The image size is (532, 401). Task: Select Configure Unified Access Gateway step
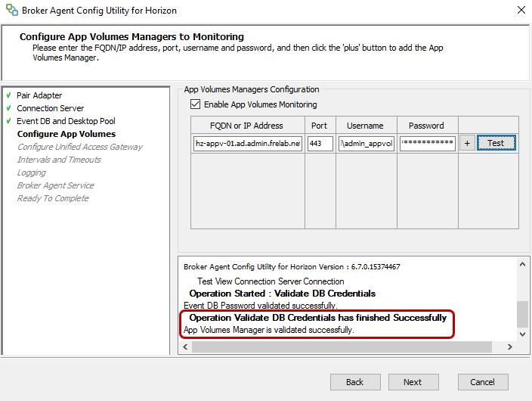click(79, 147)
